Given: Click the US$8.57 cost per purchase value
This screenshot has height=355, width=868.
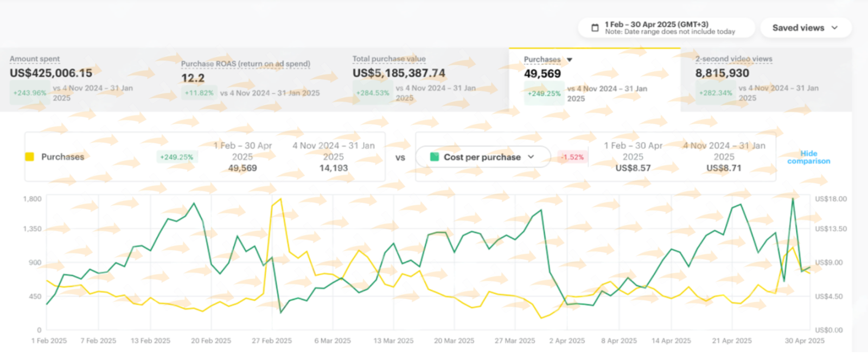Looking at the screenshot, I should coord(633,168).
